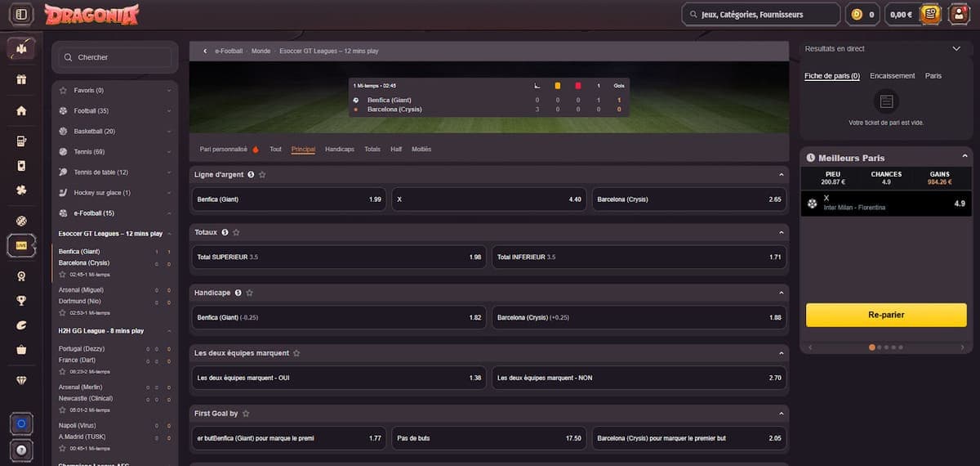Image resolution: width=980 pixels, height=466 pixels.
Task: Expand the Resultats en direct dropdown
Action: pos(957,48)
